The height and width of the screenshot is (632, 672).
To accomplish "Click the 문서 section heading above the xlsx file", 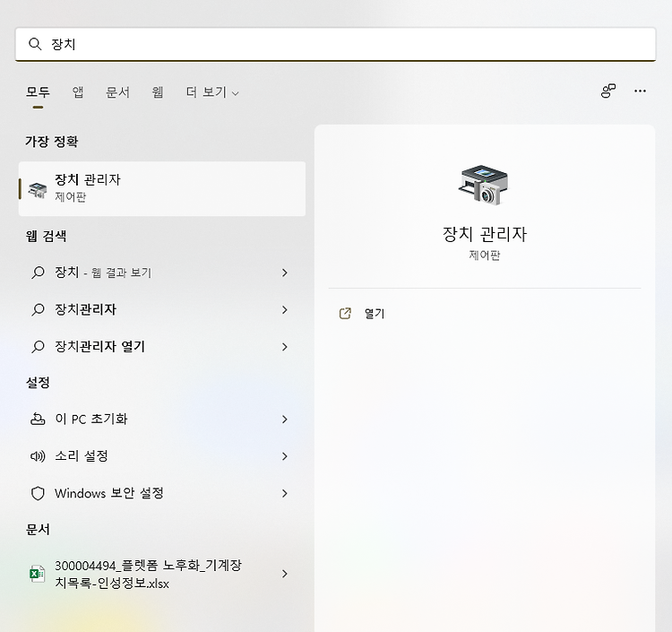I will pos(38,529).
